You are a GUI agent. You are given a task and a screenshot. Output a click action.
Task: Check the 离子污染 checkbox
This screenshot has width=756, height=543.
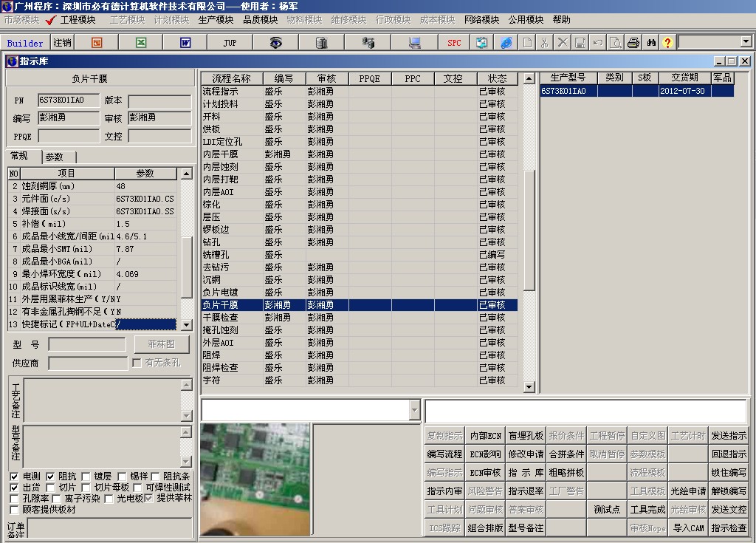pos(56,499)
